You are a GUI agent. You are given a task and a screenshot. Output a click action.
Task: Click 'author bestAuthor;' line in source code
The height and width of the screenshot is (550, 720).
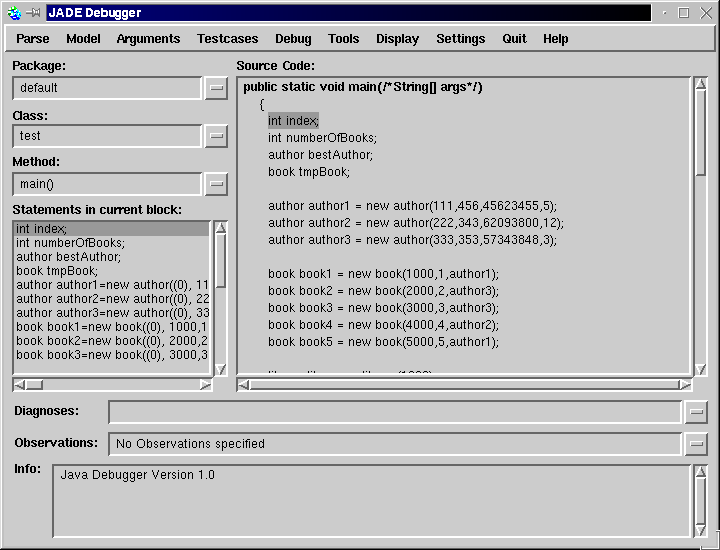pyautogui.click(x=321, y=155)
